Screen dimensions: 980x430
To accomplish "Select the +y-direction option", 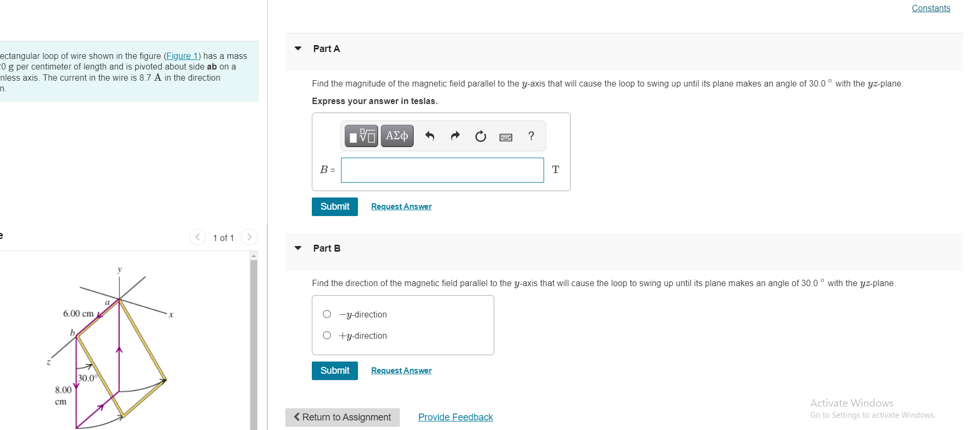I will tap(327, 336).
